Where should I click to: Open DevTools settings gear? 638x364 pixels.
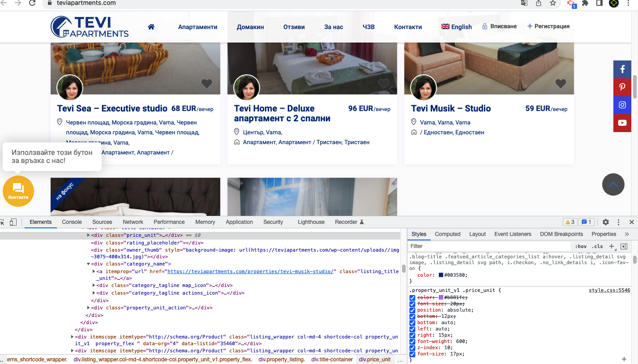coord(606,222)
